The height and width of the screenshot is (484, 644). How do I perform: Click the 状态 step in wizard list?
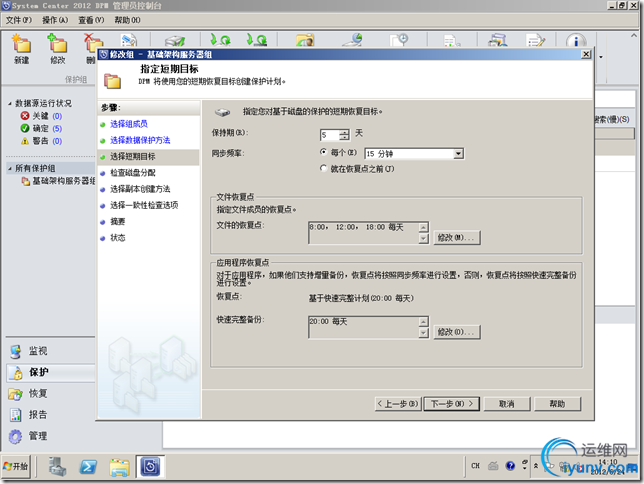click(117, 238)
